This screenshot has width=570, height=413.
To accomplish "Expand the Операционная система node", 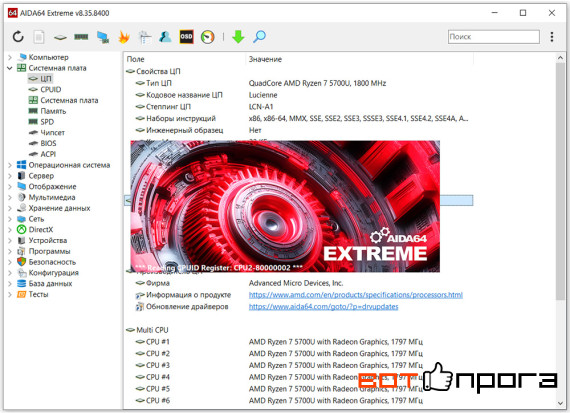I will coord(10,165).
